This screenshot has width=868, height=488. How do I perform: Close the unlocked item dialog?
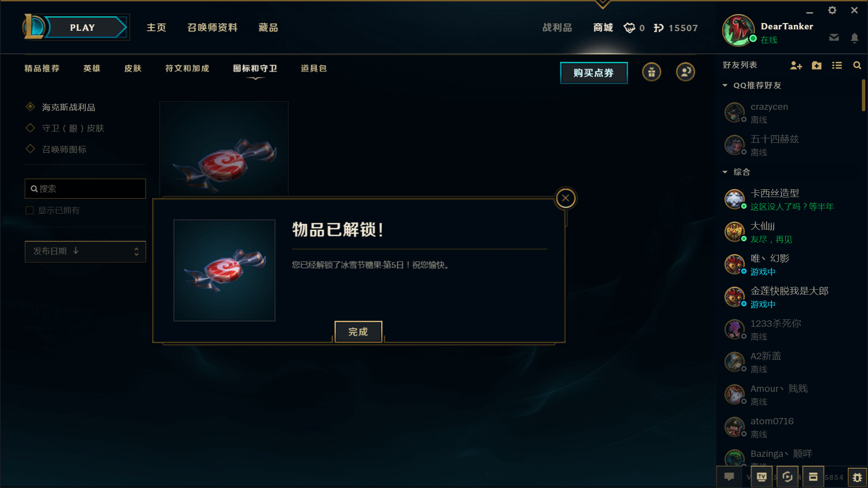[566, 198]
